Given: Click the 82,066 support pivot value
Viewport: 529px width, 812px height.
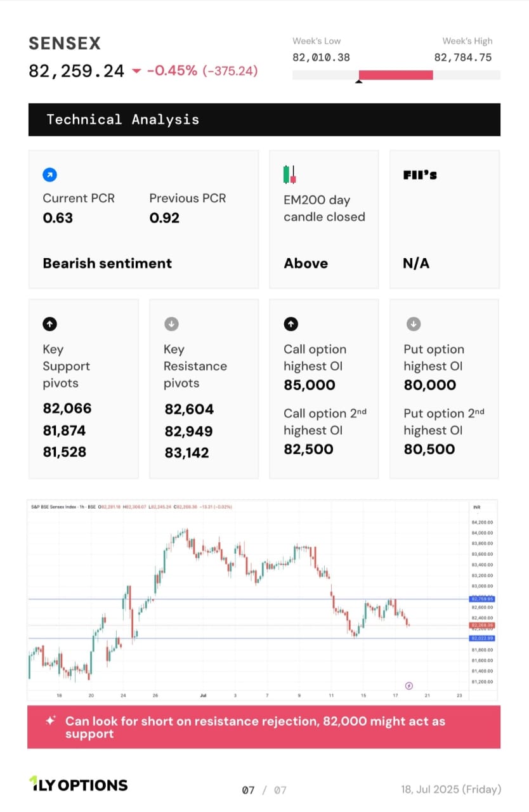Looking at the screenshot, I should click(67, 409).
